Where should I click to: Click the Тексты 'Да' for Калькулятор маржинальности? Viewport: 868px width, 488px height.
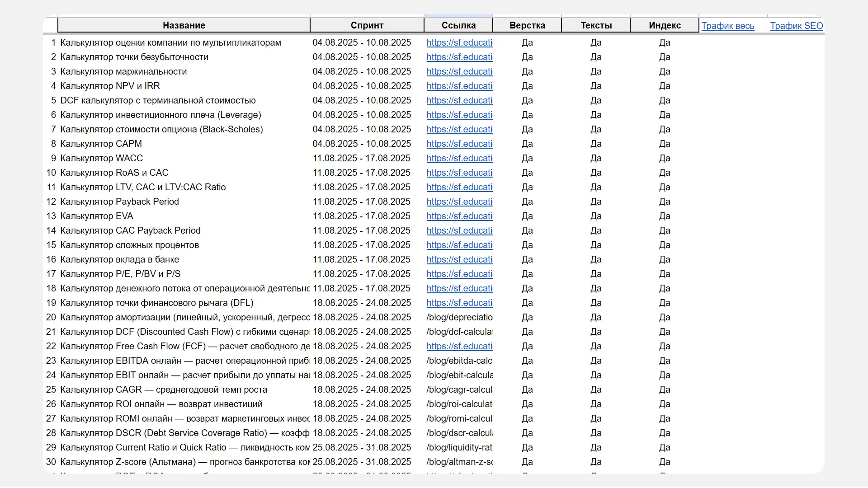coord(596,71)
